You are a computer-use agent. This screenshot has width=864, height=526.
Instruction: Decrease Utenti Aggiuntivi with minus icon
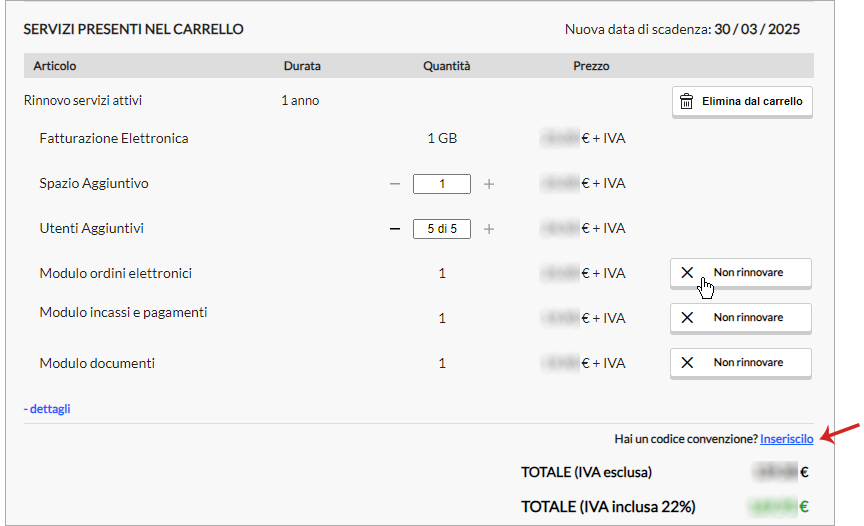click(x=395, y=229)
